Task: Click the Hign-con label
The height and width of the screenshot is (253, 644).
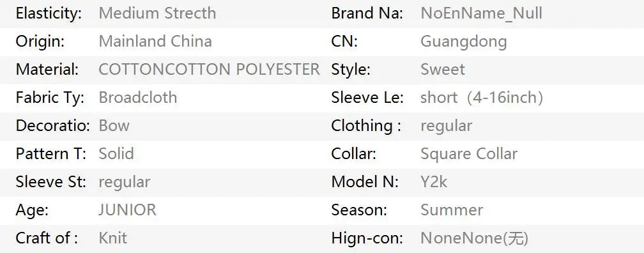Action: [x=367, y=238]
